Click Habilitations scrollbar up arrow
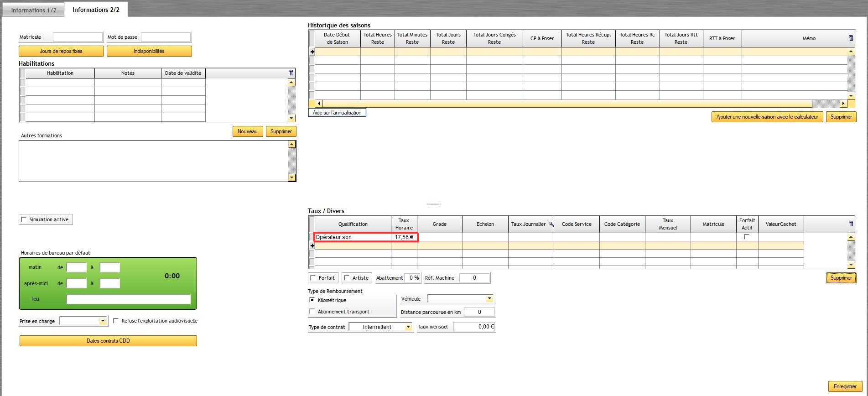 coord(292,83)
